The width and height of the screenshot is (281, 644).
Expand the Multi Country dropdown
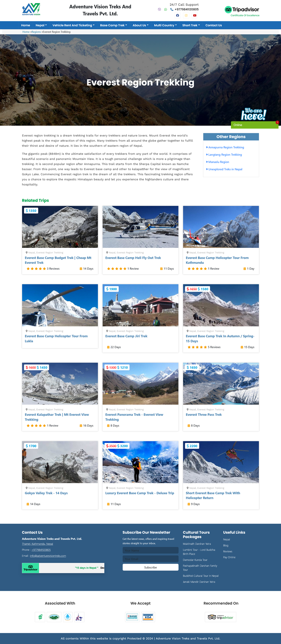click(165, 25)
